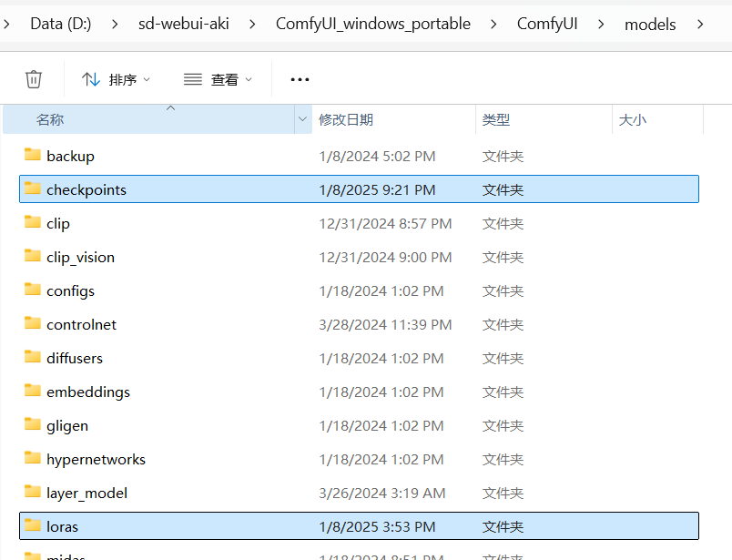Viewport: 732px width, 560px height.
Task: Click the embeddings folder icon
Action: [33, 391]
